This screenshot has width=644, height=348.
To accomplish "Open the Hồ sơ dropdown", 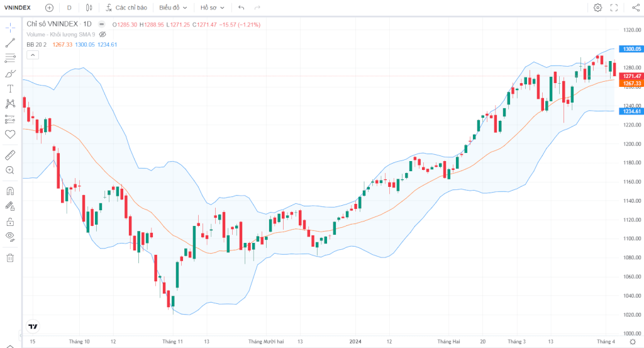I will pyautogui.click(x=213, y=8).
